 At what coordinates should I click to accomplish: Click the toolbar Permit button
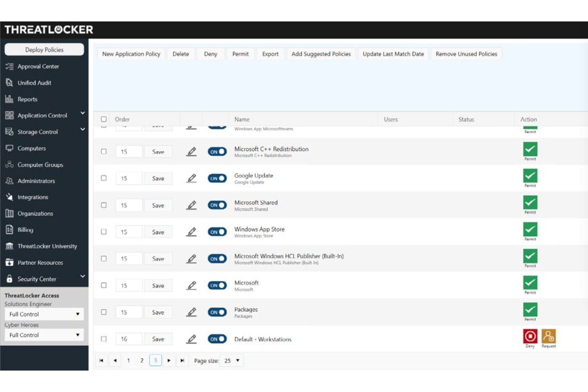tap(240, 54)
